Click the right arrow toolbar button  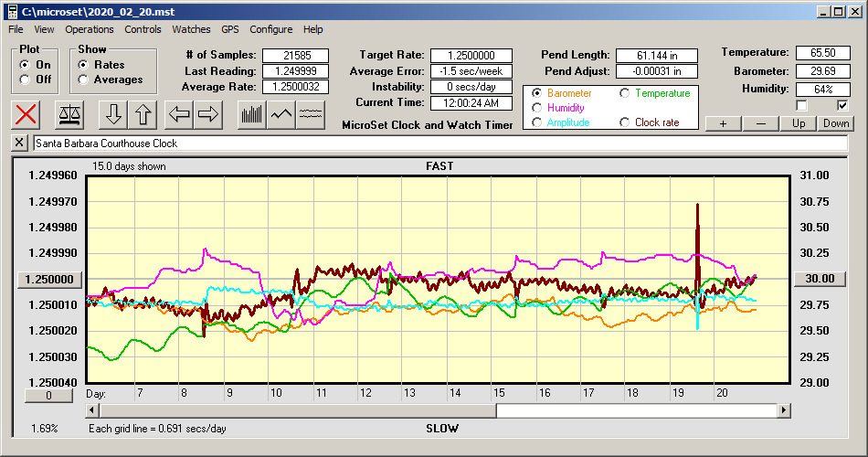point(208,114)
